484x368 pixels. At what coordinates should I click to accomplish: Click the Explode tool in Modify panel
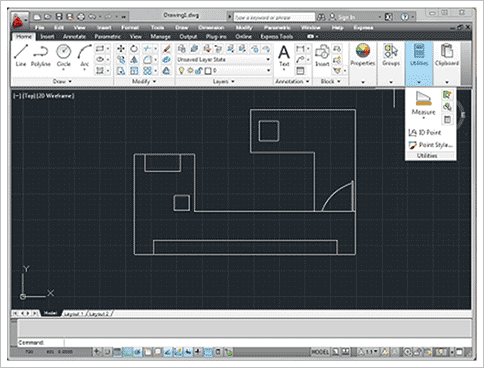coord(167,60)
